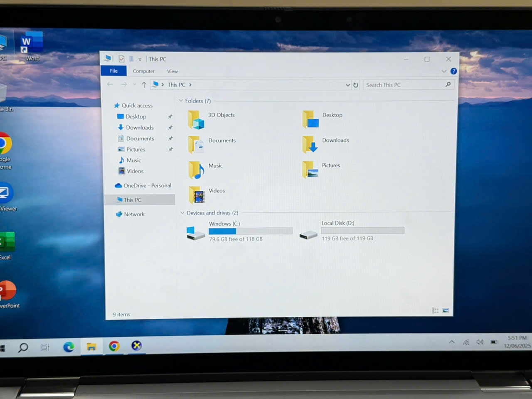Open the Excel shortcut on the desktop
Screen dimensions: 532x399
coord(7,246)
